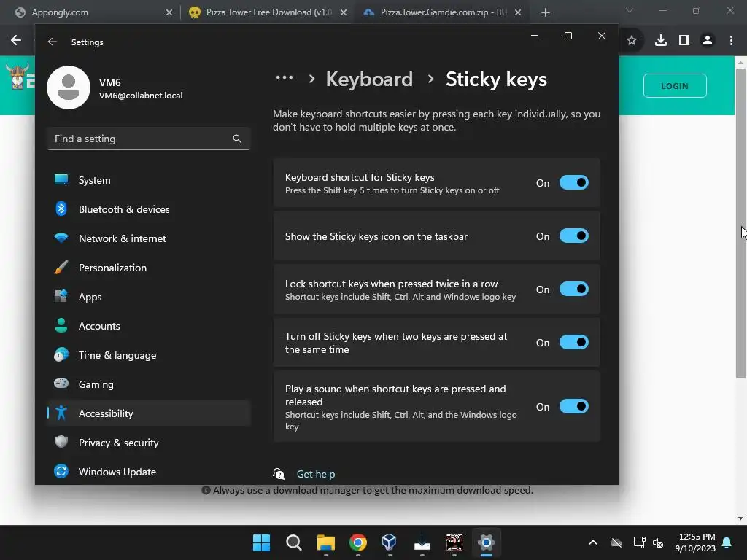Viewport: 747px width, 560px height.
Task: Click scrollbar down arrow on webpage
Action: coord(740,518)
